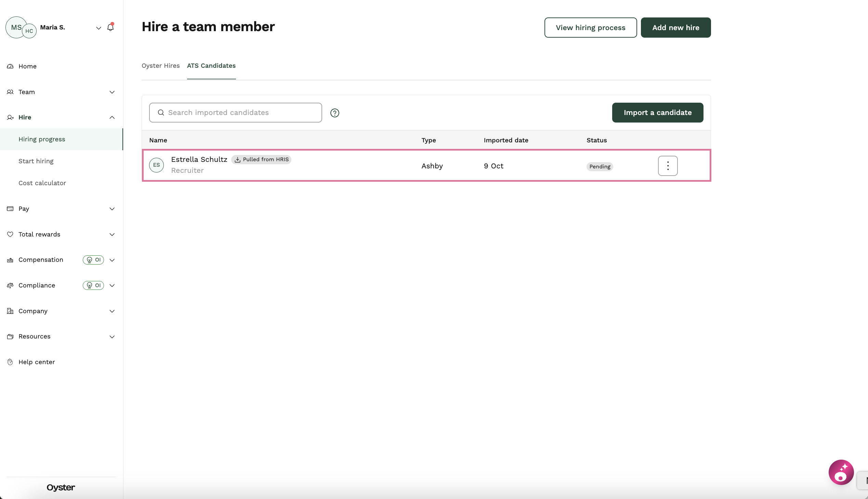Click the Ashby type cell

point(432,166)
